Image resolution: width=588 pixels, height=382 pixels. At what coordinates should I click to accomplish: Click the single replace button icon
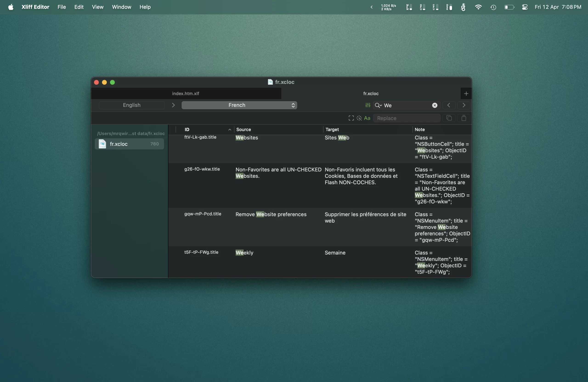[x=464, y=118]
